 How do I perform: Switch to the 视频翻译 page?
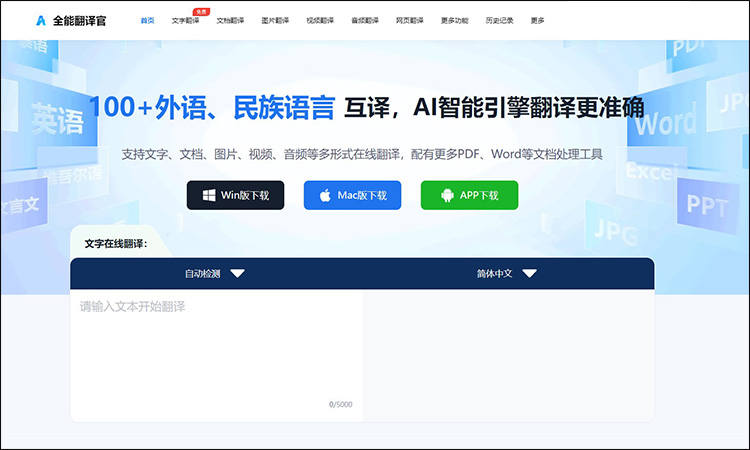click(320, 20)
